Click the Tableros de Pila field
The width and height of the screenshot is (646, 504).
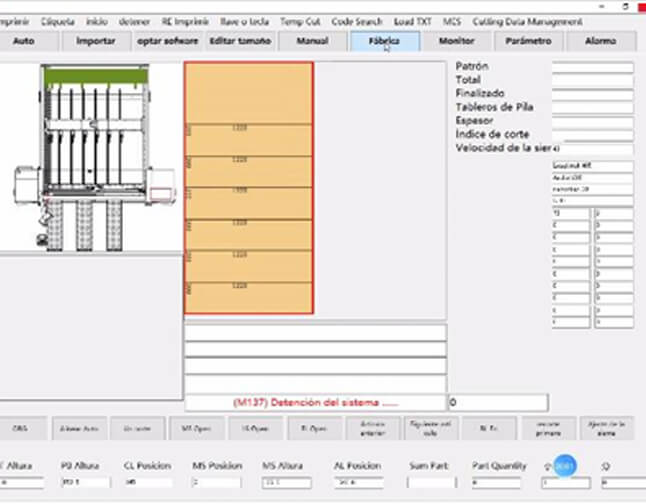click(x=592, y=108)
